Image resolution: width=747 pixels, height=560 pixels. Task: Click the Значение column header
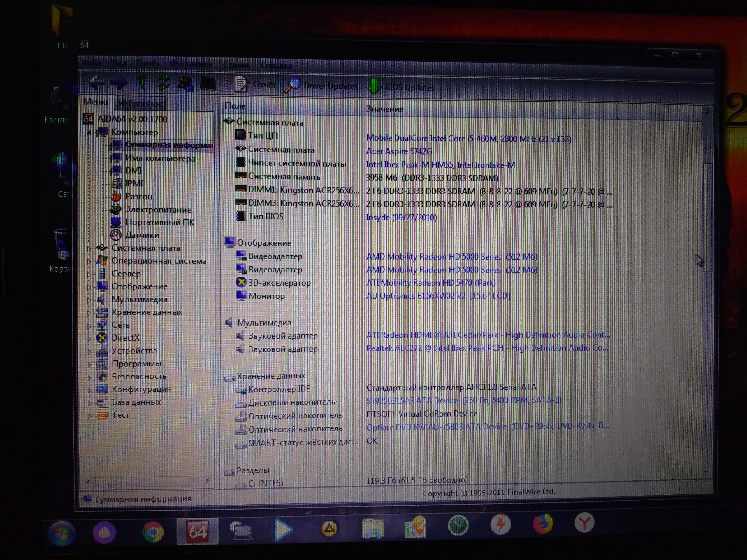click(489, 109)
